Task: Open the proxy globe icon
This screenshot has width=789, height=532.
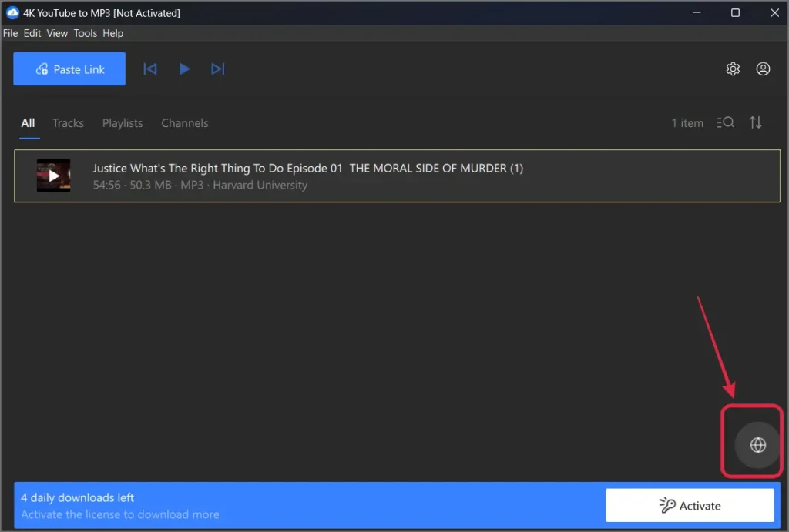Action: [758, 444]
